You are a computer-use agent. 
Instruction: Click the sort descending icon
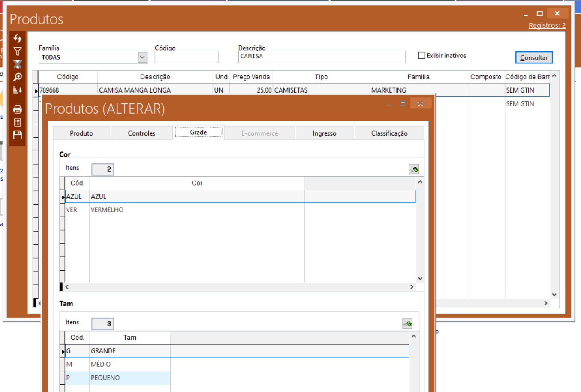click(x=18, y=90)
